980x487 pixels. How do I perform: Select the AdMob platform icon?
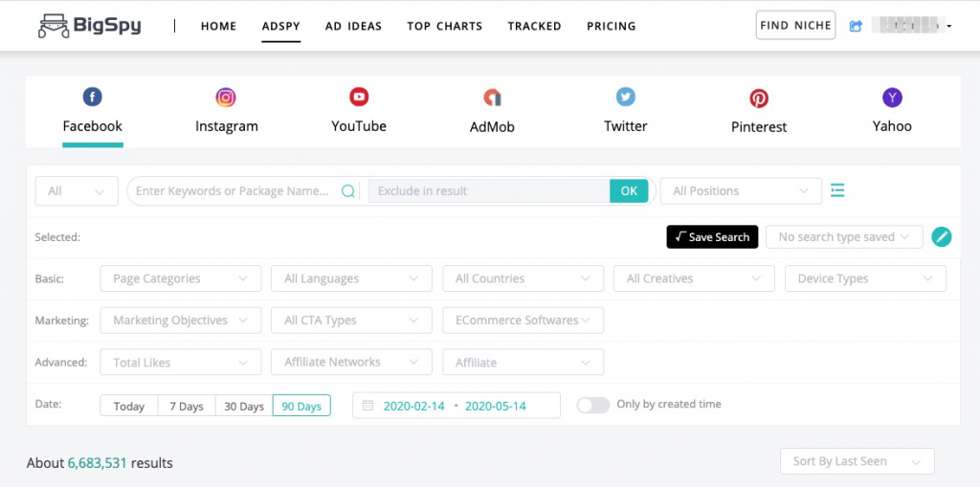point(492,98)
